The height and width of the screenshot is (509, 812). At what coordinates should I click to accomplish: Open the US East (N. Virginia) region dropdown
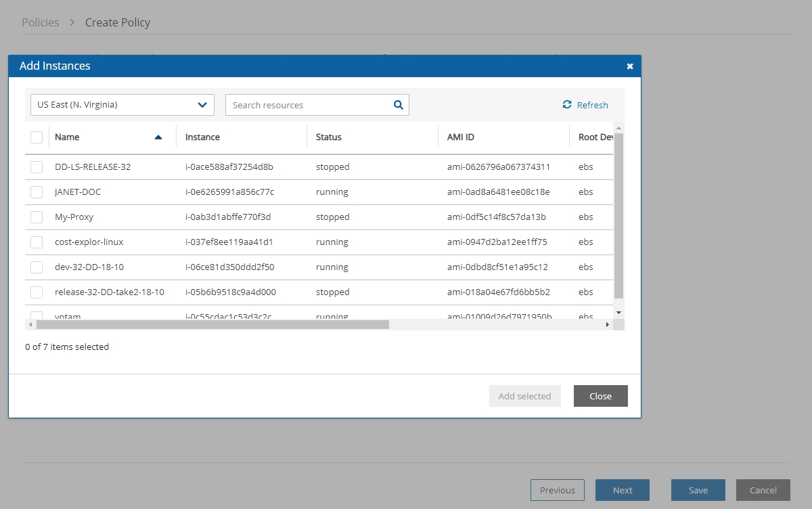click(x=122, y=105)
